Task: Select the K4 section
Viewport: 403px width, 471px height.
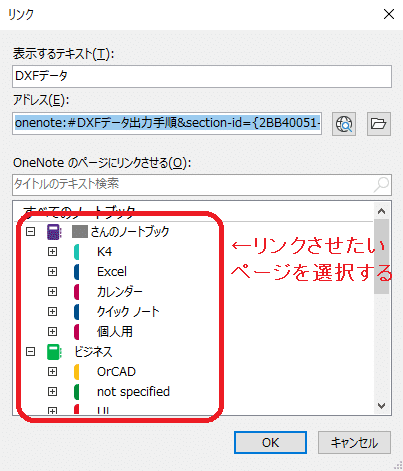Action: click(104, 252)
